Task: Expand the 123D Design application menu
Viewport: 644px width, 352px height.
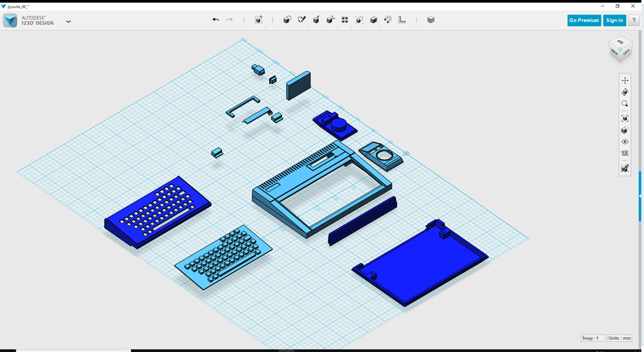Action: 68,21
